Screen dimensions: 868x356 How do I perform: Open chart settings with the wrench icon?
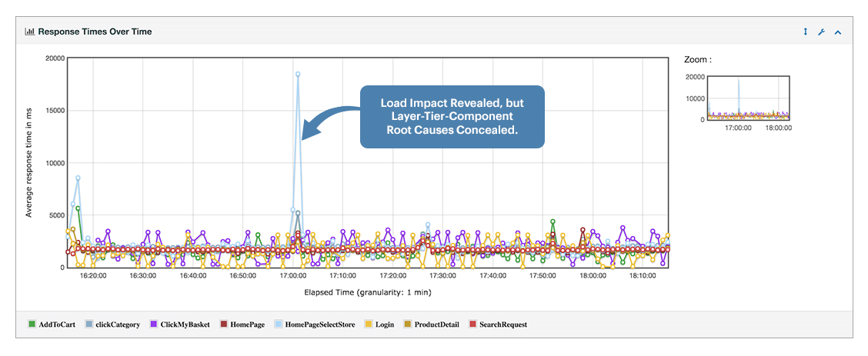coord(822,32)
